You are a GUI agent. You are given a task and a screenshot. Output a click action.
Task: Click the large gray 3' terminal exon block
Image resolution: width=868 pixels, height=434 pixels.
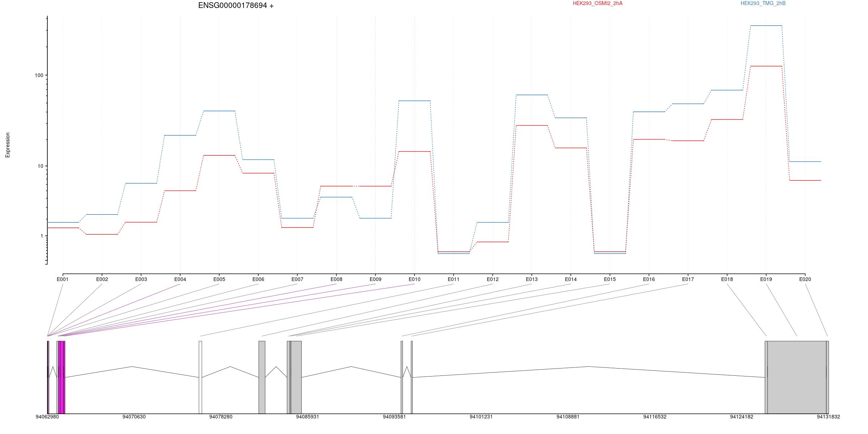click(x=797, y=377)
